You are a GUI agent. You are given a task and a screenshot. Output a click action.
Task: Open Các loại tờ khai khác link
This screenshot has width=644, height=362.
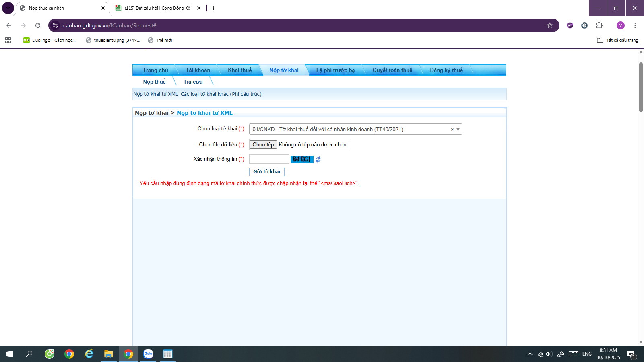221,94
